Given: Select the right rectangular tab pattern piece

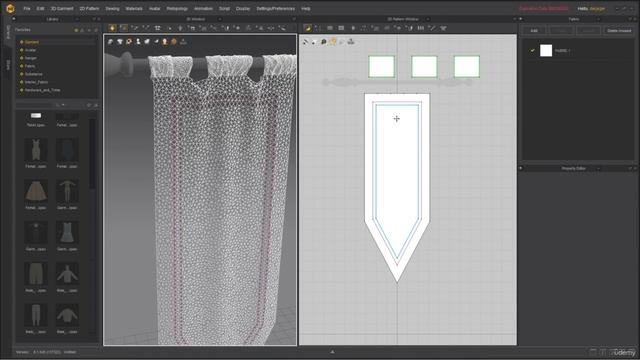Looking at the screenshot, I should 467,67.
